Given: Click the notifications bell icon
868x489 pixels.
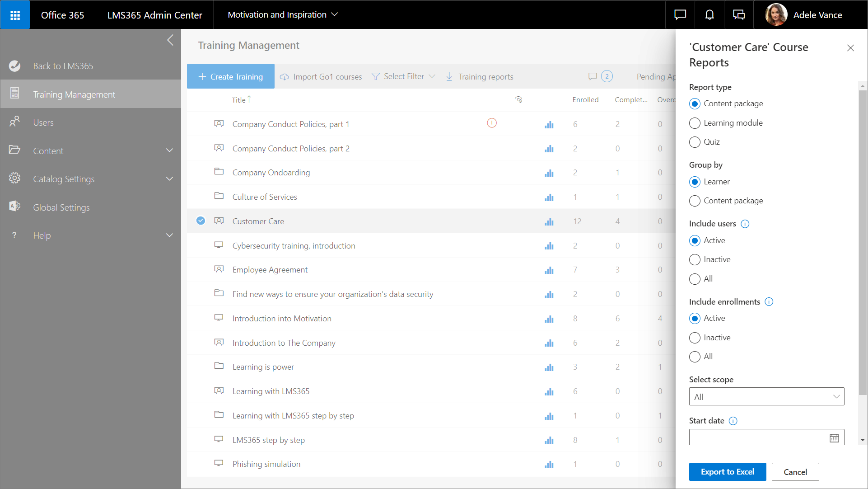Looking at the screenshot, I should point(709,15).
